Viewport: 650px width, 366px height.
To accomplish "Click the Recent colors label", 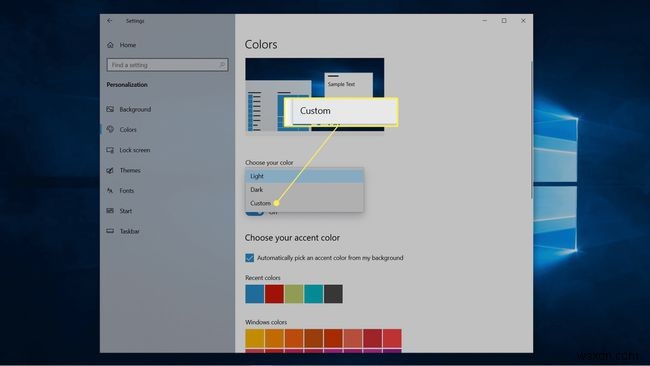I will [263, 278].
